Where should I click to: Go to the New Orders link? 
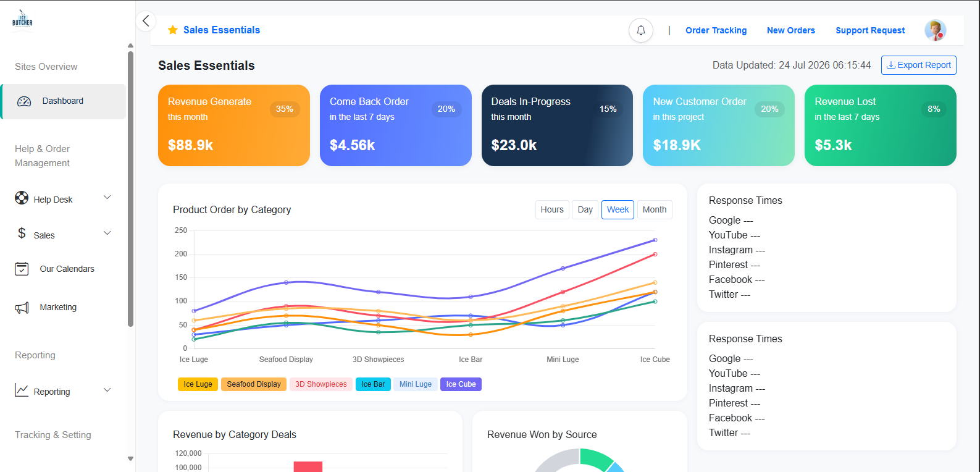click(791, 30)
